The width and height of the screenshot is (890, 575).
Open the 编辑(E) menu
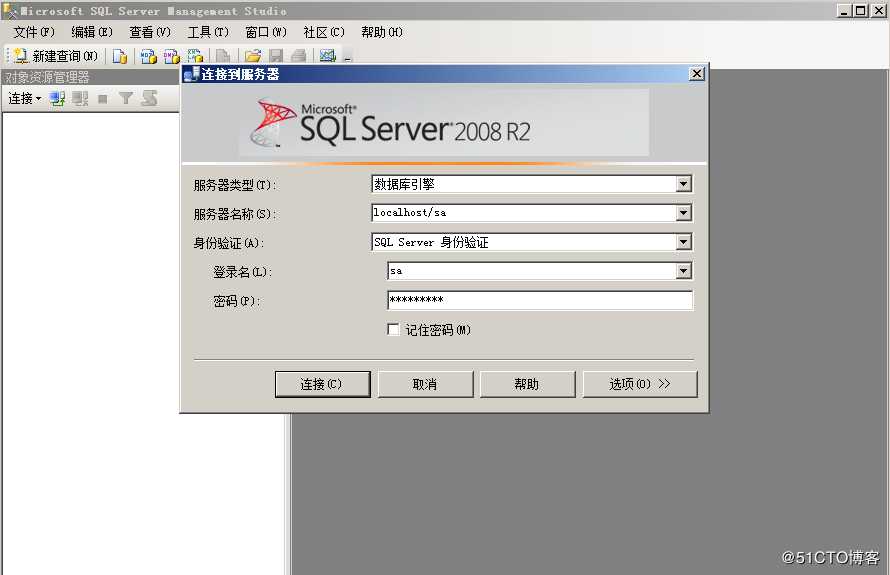pos(92,32)
